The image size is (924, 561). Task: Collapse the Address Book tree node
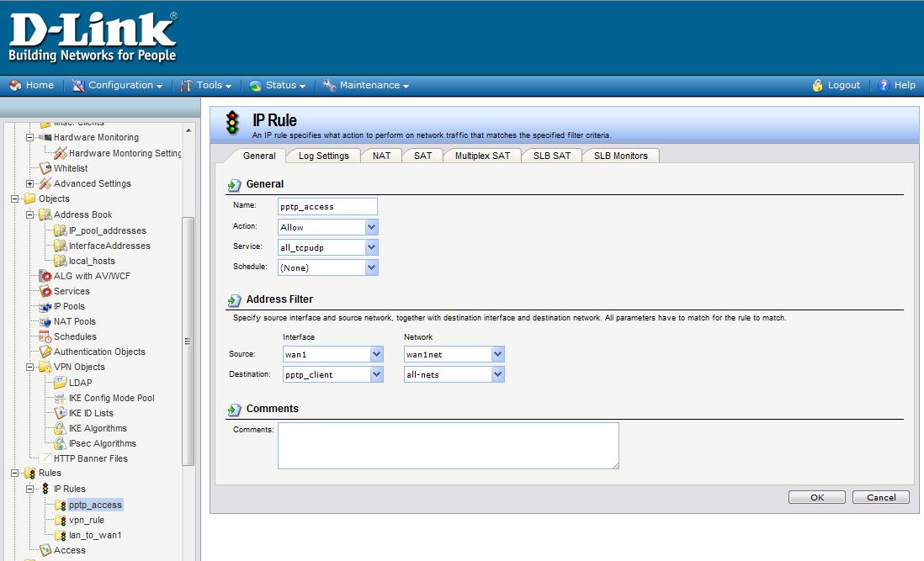pyautogui.click(x=30, y=214)
